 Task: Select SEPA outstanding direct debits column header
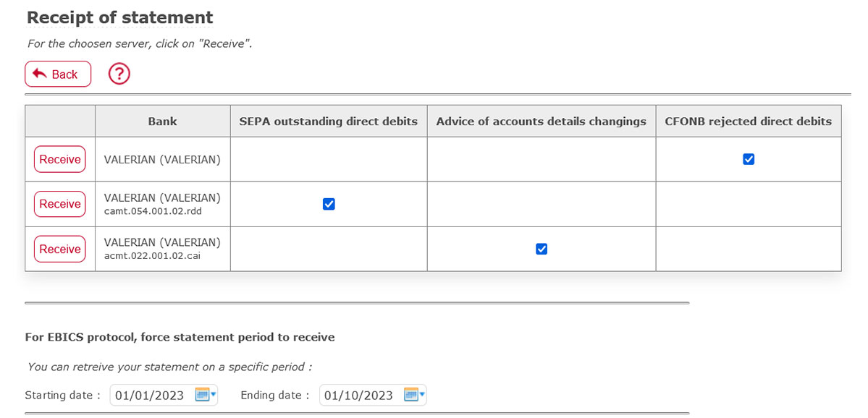pyautogui.click(x=329, y=121)
